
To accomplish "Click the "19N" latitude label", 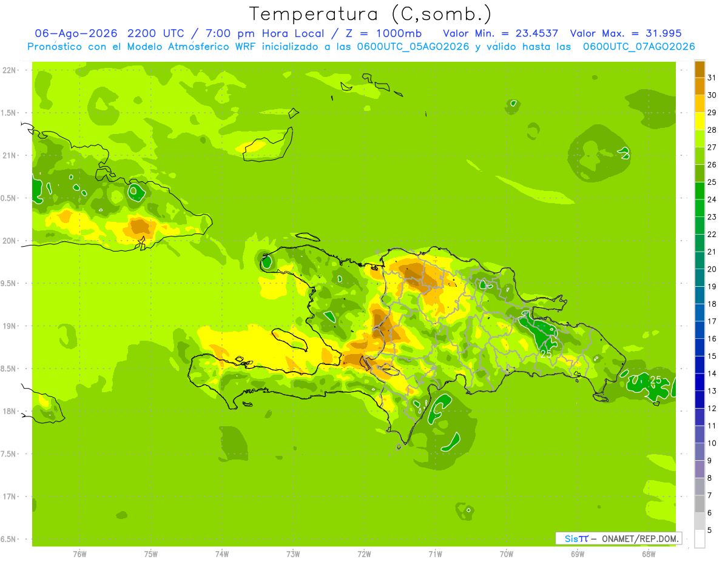I will (x=8, y=326).
